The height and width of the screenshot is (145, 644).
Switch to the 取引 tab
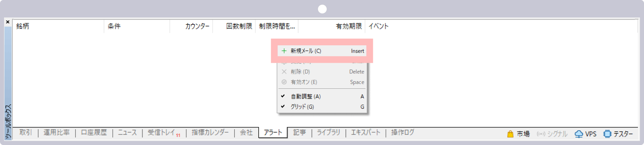tap(25, 133)
